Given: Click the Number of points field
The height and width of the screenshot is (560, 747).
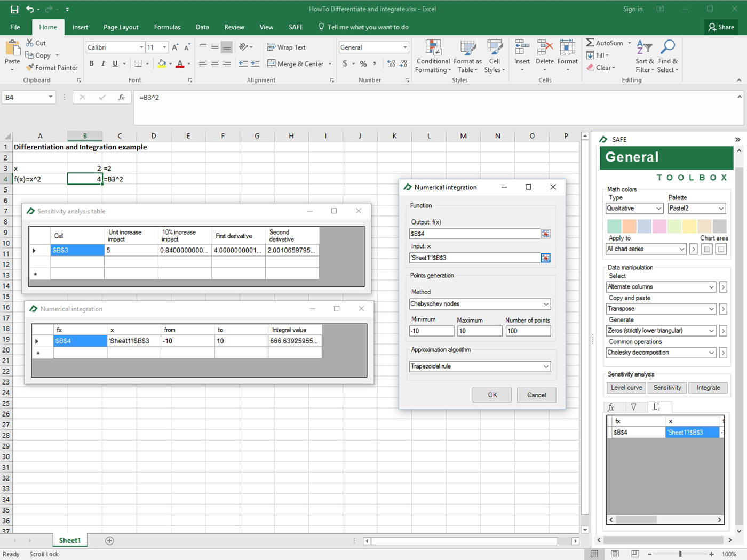Looking at the screenshot, I should (528, 331).
